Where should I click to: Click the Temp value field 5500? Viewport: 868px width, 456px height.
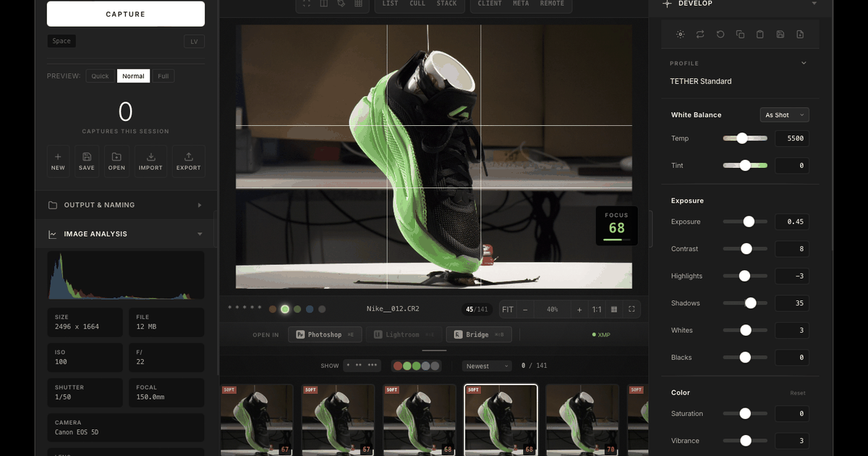click(792, 138)
